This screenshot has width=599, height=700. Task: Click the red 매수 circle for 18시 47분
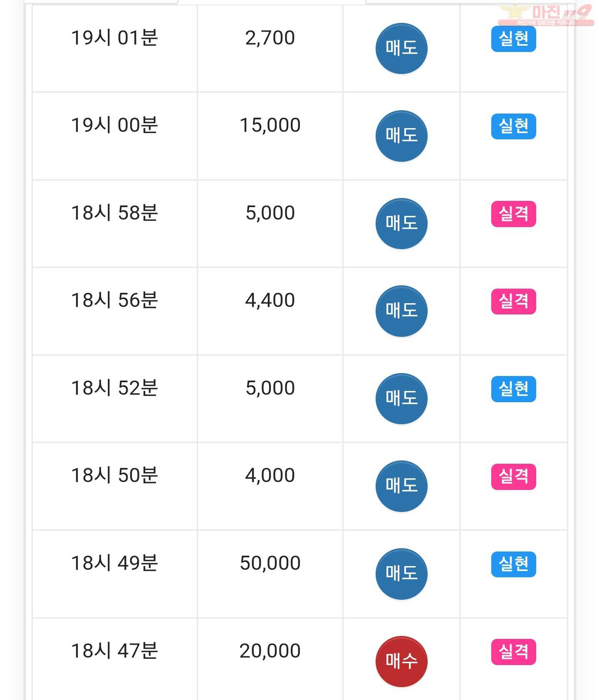[401, 661]
